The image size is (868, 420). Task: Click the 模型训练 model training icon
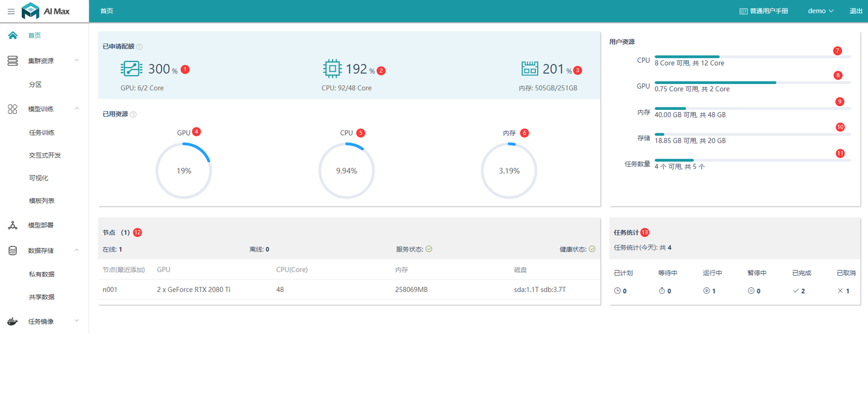12,109
